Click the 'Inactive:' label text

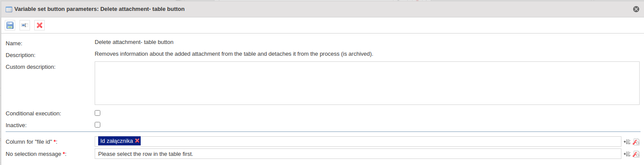click(x=17, y=125)
